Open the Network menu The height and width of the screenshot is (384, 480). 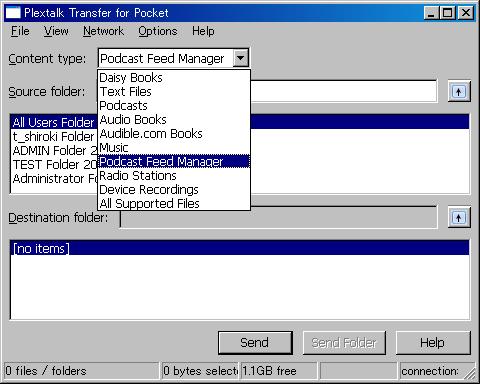[x=103, y=31]
